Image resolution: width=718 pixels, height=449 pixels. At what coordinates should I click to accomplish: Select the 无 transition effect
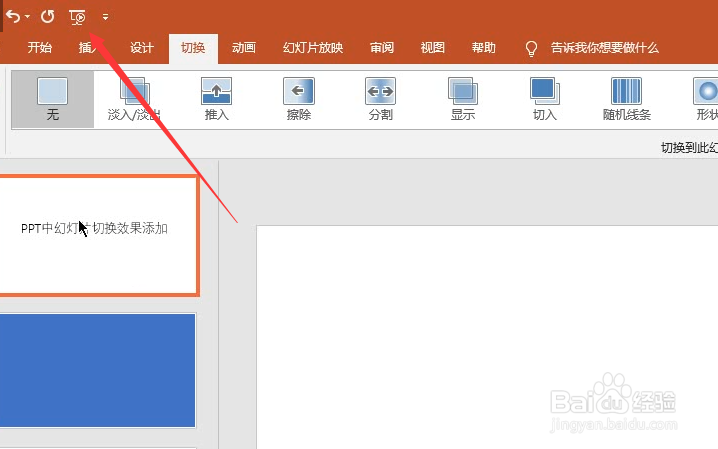pos(53,99)
